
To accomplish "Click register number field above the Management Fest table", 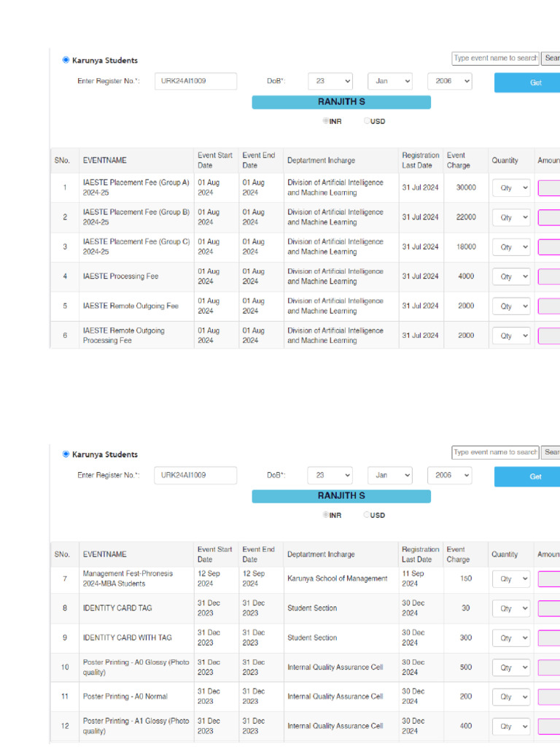I will click(x=196, y=476).
